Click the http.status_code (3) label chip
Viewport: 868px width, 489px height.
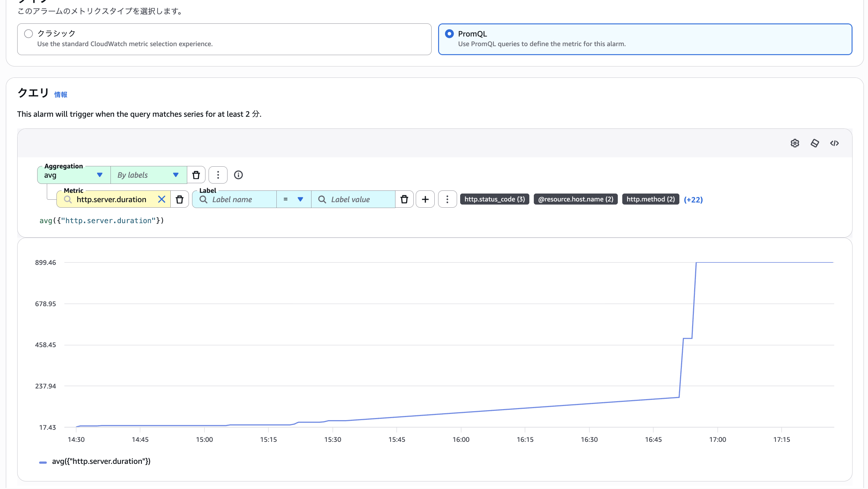[x=494, y=199]
